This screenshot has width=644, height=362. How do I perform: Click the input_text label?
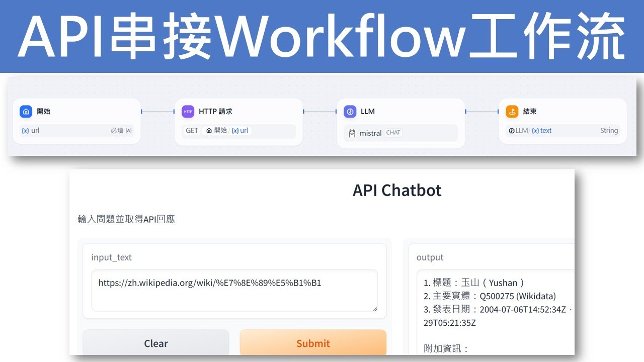click(x=111, y=257)
